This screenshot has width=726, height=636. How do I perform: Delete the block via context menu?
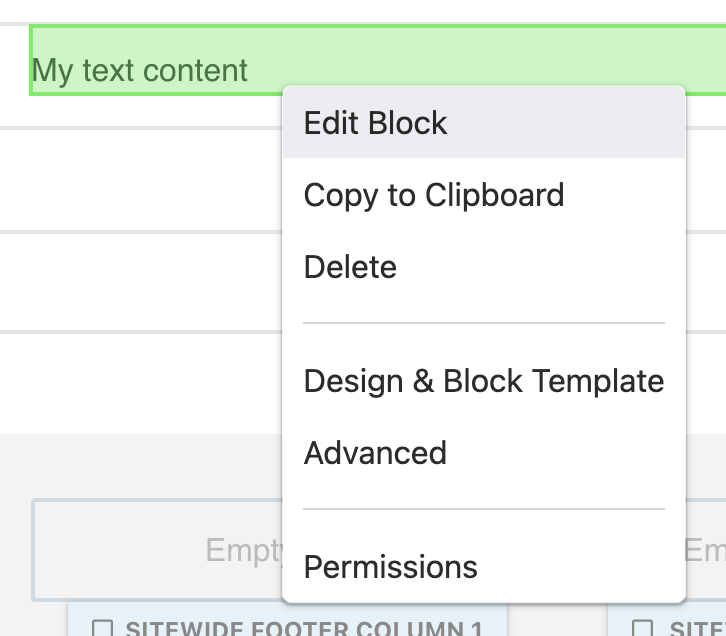point(350,267)
